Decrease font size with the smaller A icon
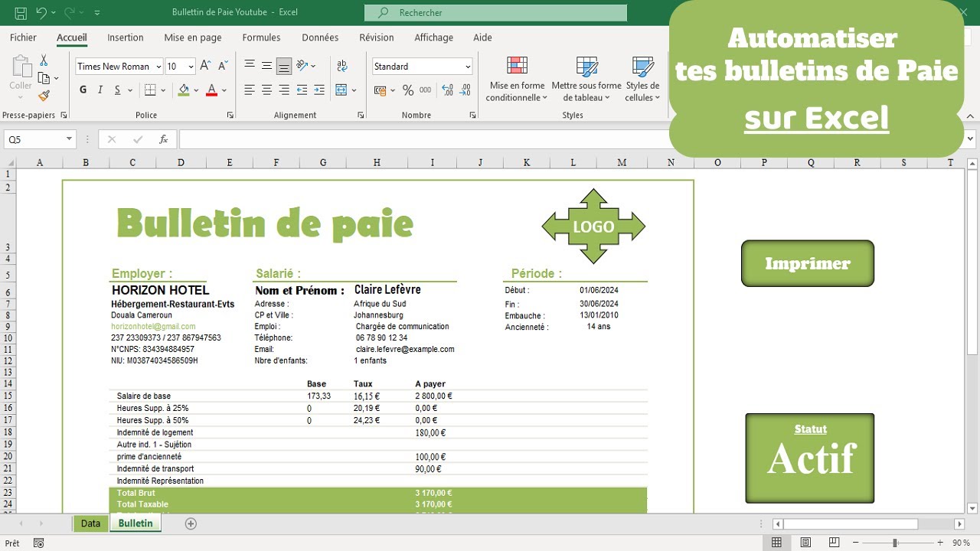980x551 pixels. pyautogui.click(x=223, y=67)
